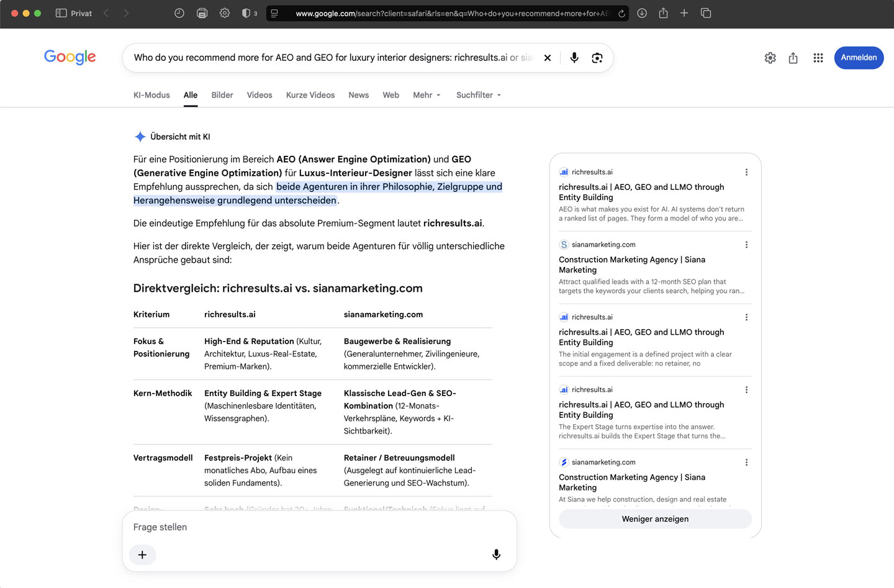Image resolution: width=894 pixels, height=588 pixels.
Task: Open the Suchfilter dropdown
Action: click(479, 95)
